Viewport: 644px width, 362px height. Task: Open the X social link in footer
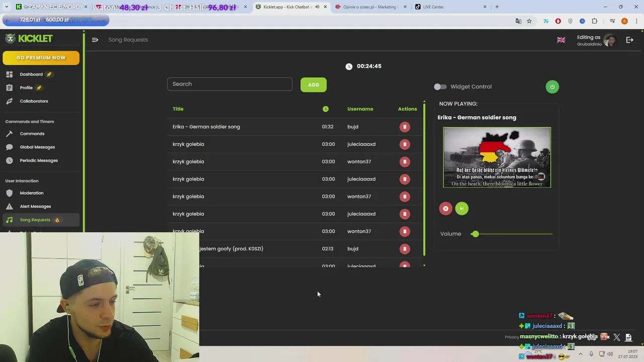[617, 337]
